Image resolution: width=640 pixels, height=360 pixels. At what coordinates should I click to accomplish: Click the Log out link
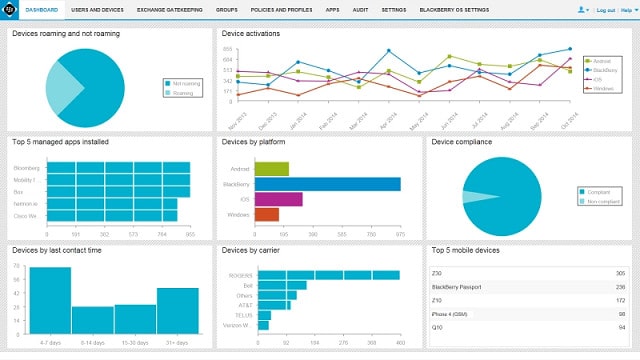pos(605,10)
